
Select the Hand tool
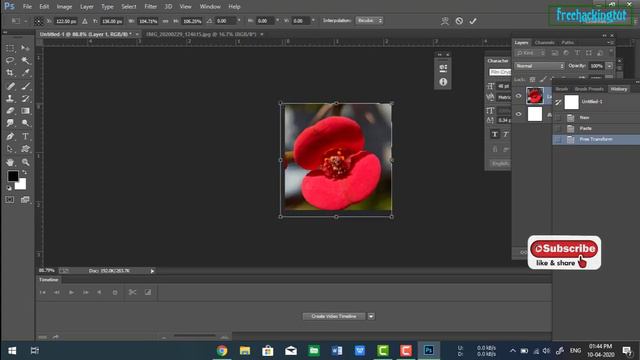tap(10, 162)
